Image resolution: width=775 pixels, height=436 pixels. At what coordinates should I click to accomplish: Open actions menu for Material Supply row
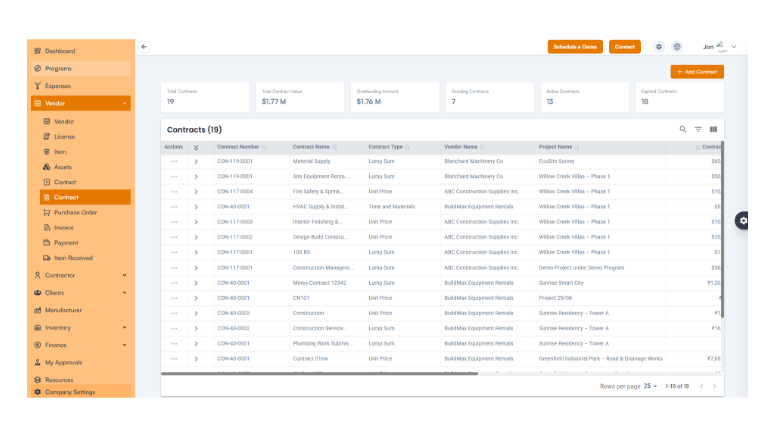point(174,160)
